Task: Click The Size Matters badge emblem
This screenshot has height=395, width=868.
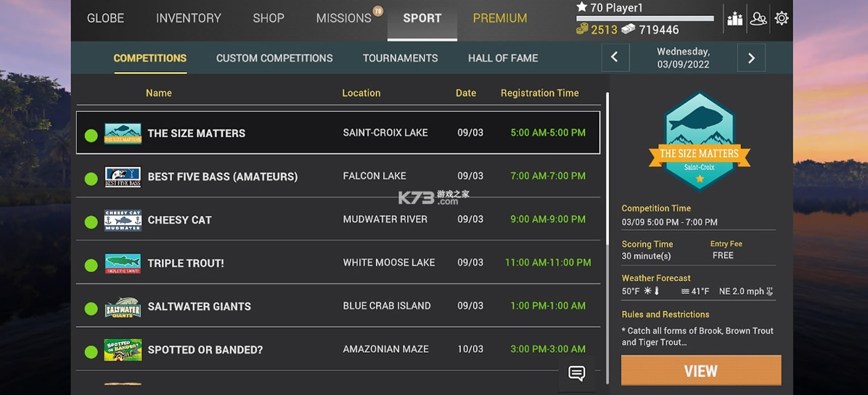Action: [700, 142]
